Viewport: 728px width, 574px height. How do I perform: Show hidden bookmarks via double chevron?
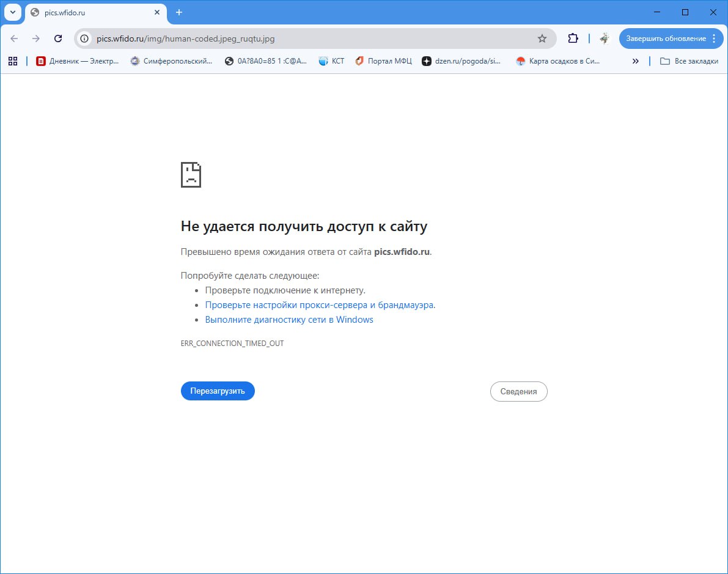pos(636,61)
